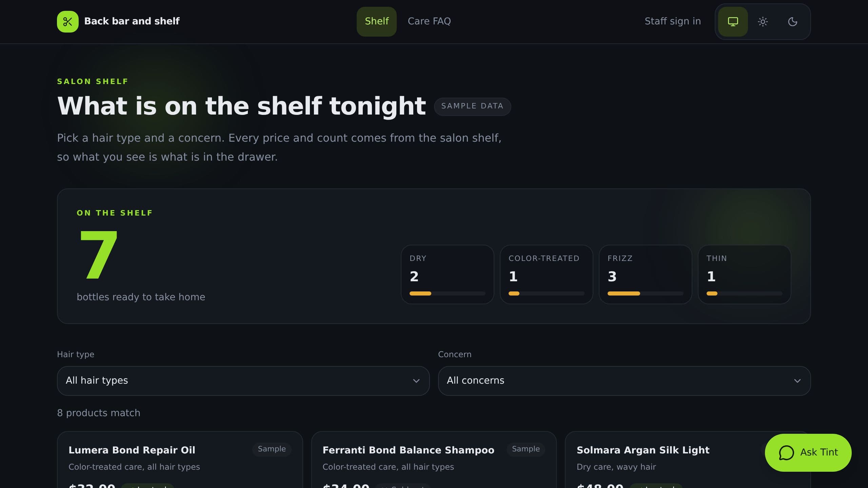The image size is (868, 488).
Task: Click the green scissors logo icon
Action: coord(68,22)
